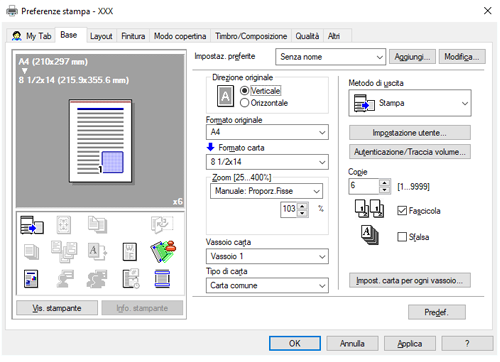Click the greyed folded booklet icon
The image size is (500, 362).
[162, 225]
